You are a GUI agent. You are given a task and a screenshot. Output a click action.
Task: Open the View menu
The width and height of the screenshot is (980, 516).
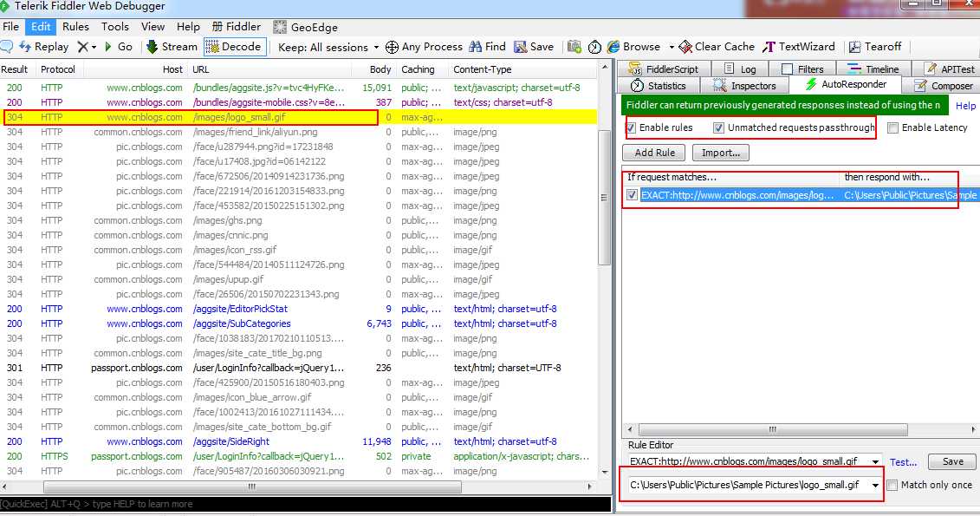click(x=153, y=27)
